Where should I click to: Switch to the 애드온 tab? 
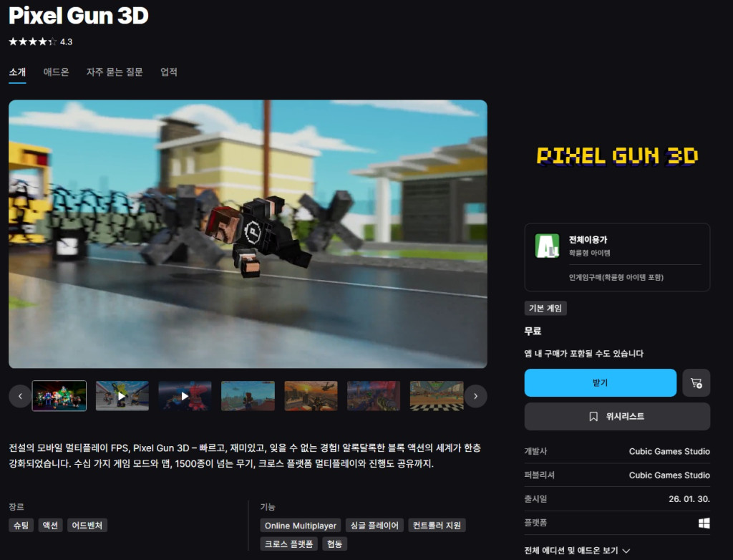tap(56, 72)
